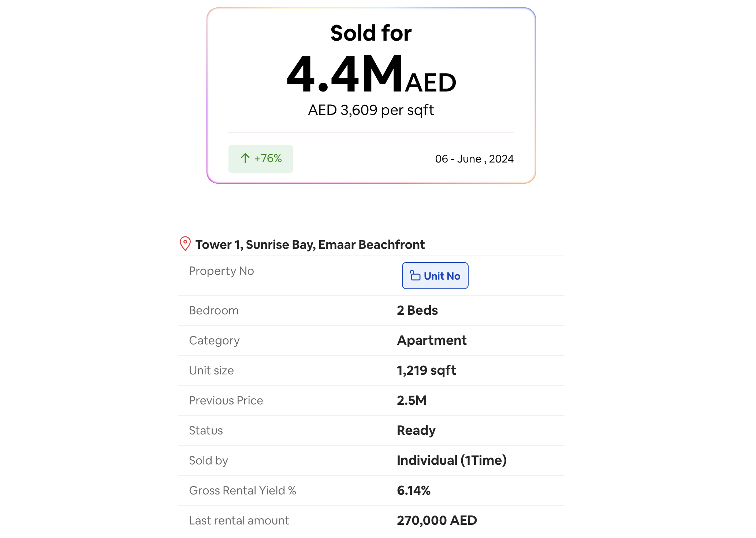The image size is (756, 538).
Task: Click the green upward arrow icon
Action: click(x=245, y=158)
